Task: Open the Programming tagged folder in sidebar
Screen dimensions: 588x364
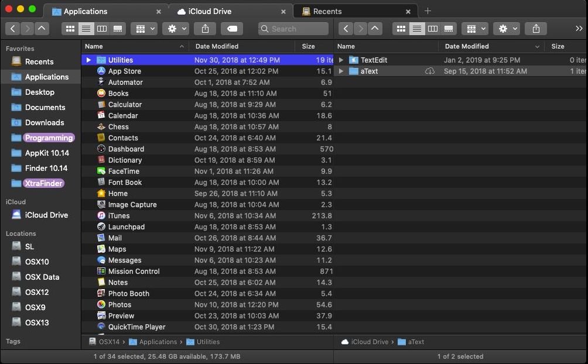Action: [40, 138]
